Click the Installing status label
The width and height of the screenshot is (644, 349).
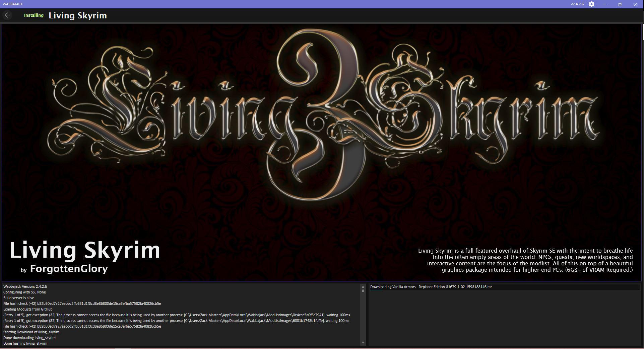tap(34, 15)
